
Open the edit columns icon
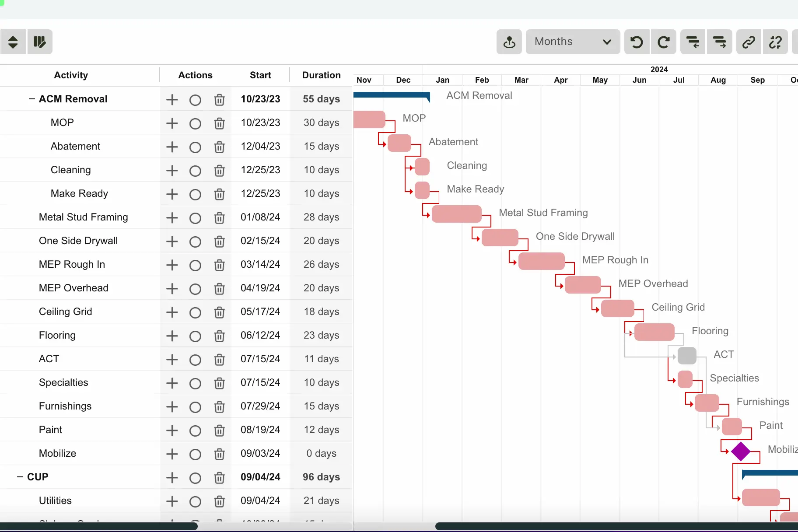pos(40,42)
